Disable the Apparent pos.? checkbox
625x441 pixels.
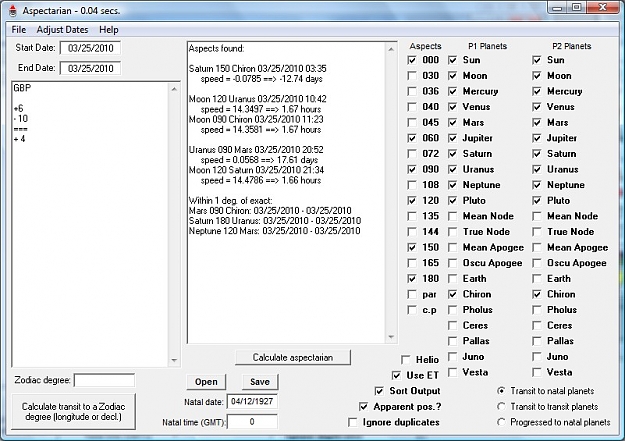click(x=363, y=407)
